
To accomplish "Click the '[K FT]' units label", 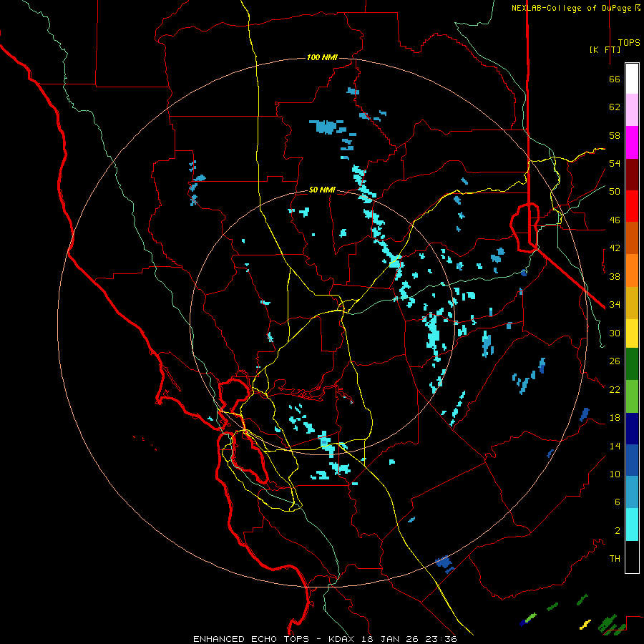I will 605,49.
